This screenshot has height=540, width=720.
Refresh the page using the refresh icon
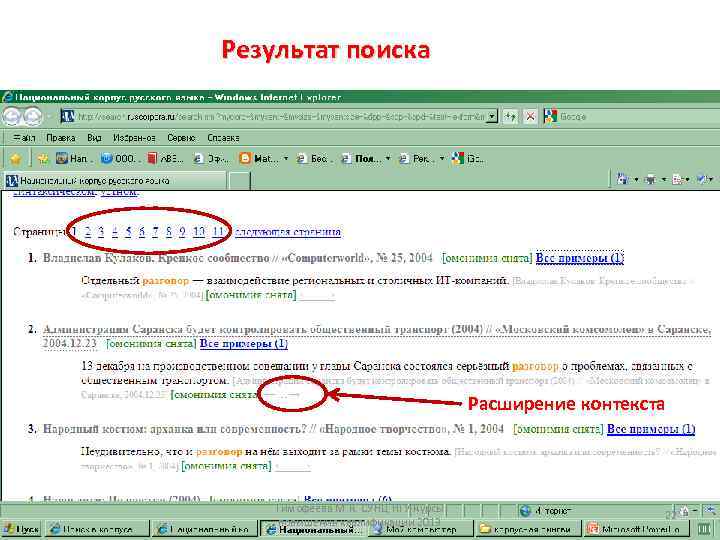pyautogui.click(x=510, y=117)
